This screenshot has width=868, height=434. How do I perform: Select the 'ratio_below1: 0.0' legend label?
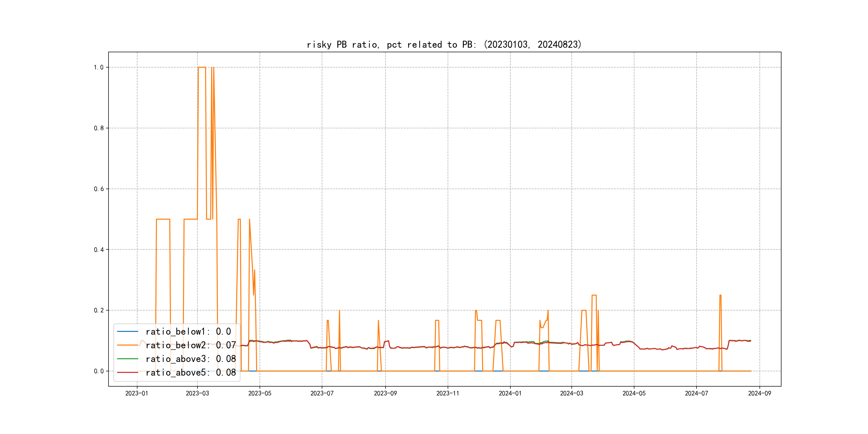(188, 332)
